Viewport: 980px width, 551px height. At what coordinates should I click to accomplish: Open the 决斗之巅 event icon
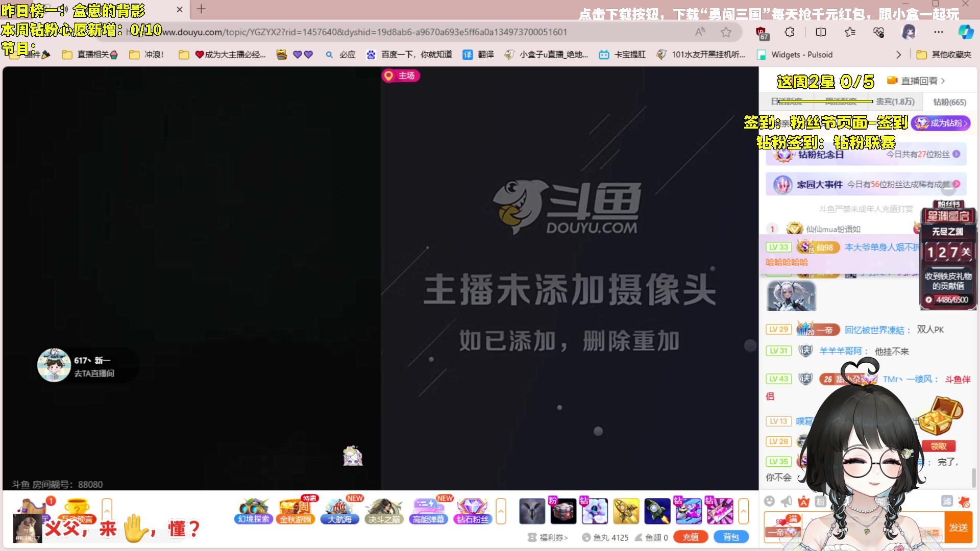click(x=384, y=510)
